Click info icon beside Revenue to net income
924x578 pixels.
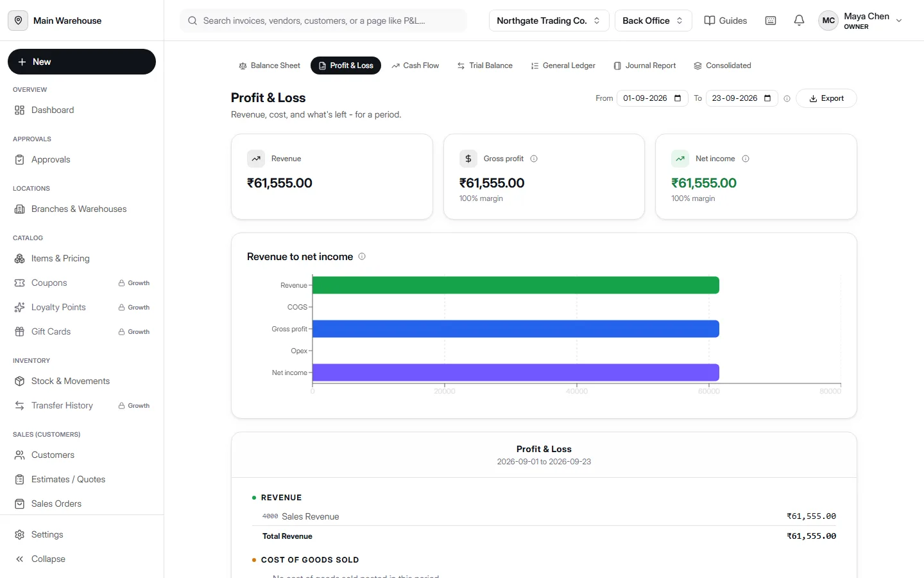[362, 256]
